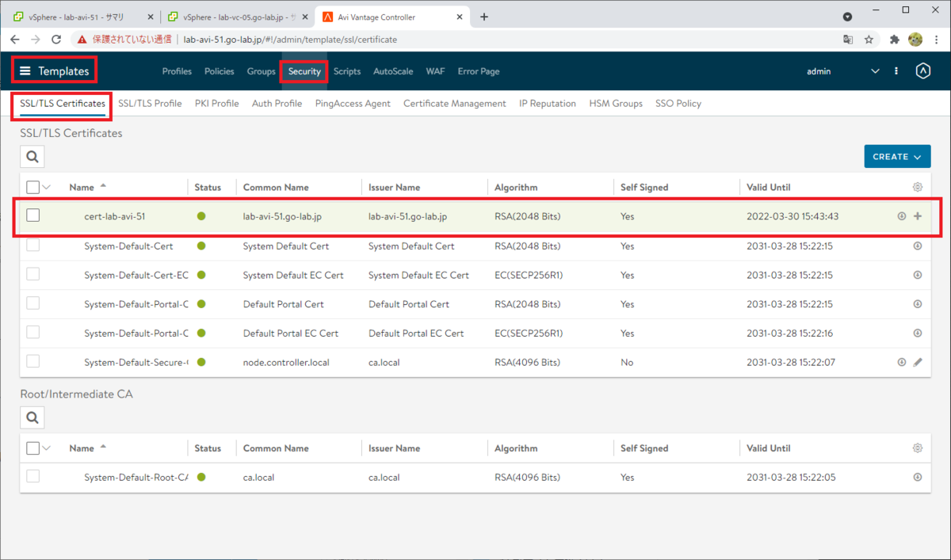Switch to the PingAccess Agent tab
Screen dimensions: 951x560
tap(353, 104)
